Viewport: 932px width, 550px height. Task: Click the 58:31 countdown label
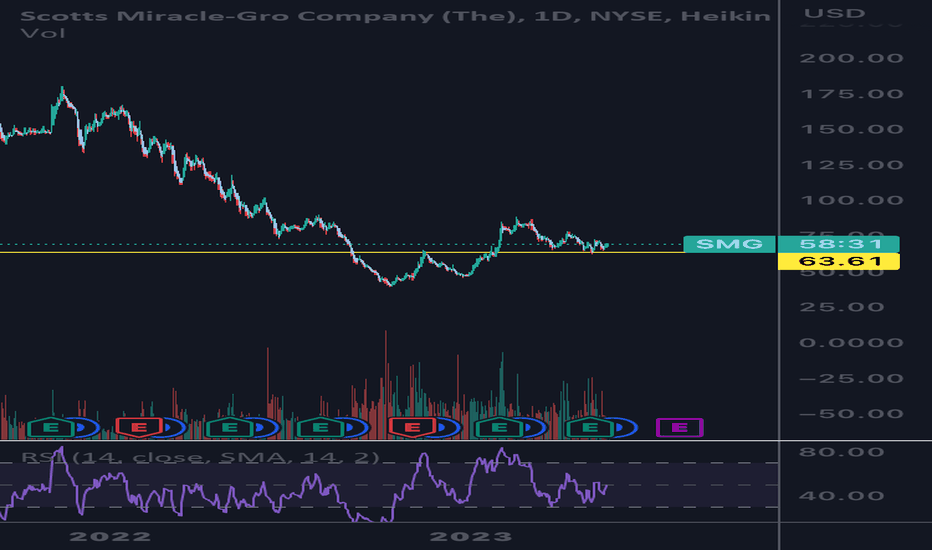pyautogui.click(x=839, y=244)
